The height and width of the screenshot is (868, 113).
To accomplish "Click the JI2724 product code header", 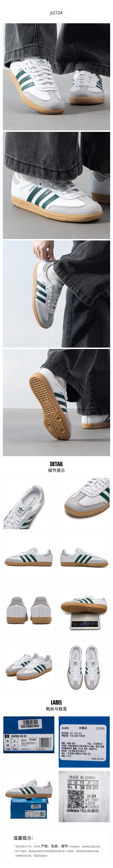I will click(56, 13).
